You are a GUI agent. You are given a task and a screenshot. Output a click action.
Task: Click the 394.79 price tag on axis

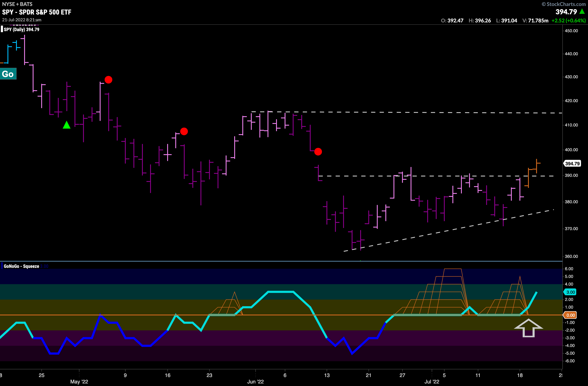pyautogui.click(x=572, y=164)
